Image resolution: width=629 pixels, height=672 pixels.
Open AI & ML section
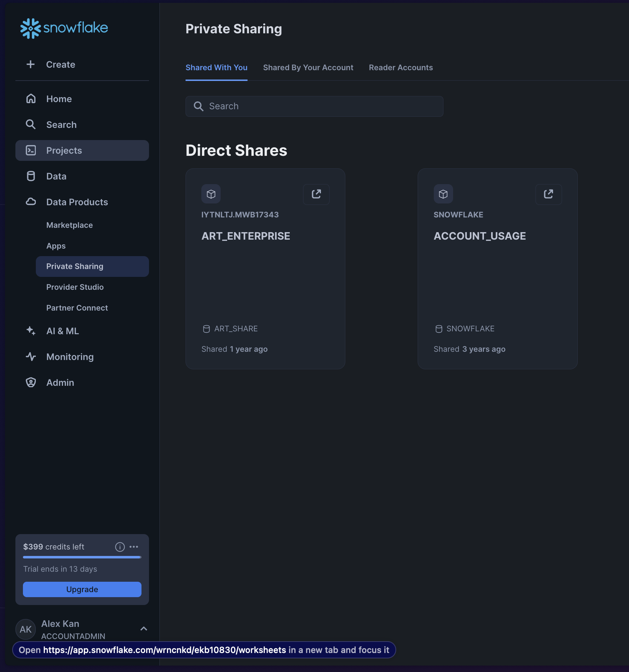pyautogui.click(x=82, y=331)
